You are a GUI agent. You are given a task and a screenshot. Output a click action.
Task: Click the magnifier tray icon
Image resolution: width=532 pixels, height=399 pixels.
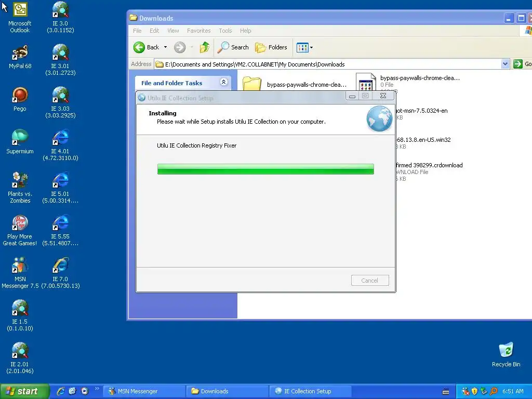[x=494, y=391]
